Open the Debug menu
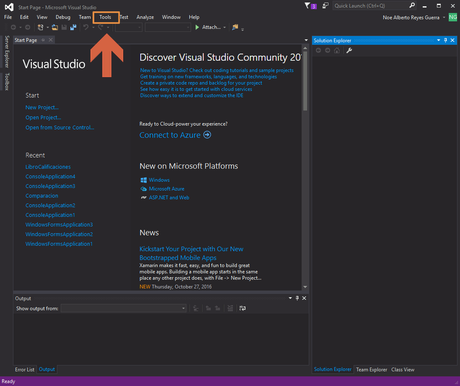 click(x=63, y=17)
